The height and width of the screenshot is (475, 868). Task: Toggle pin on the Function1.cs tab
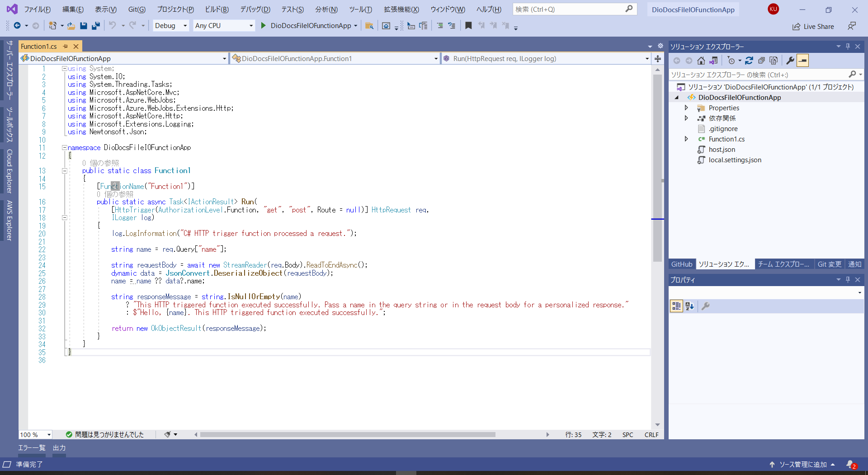[66, 46]
